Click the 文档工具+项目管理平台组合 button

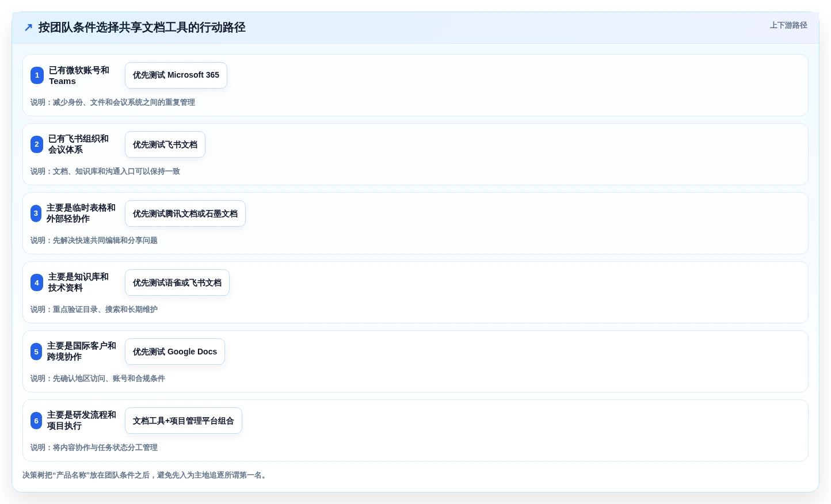coord(184,421)
